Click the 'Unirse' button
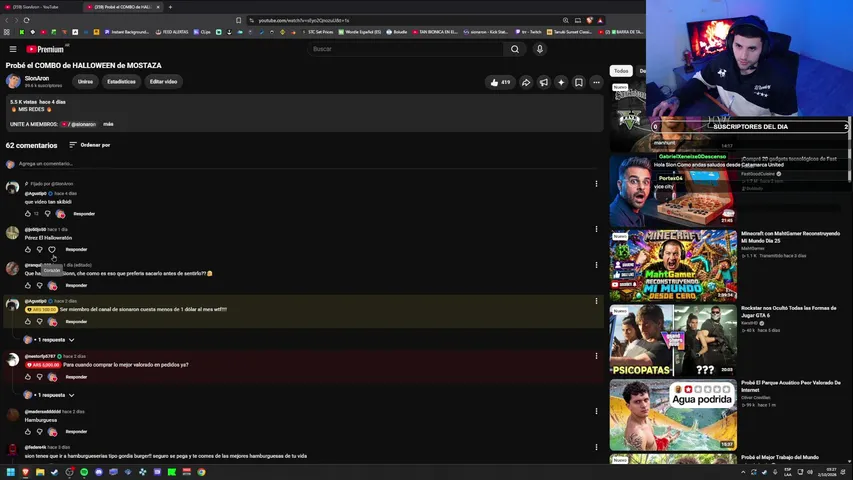 pyautogui.click(x=85, y=82)
